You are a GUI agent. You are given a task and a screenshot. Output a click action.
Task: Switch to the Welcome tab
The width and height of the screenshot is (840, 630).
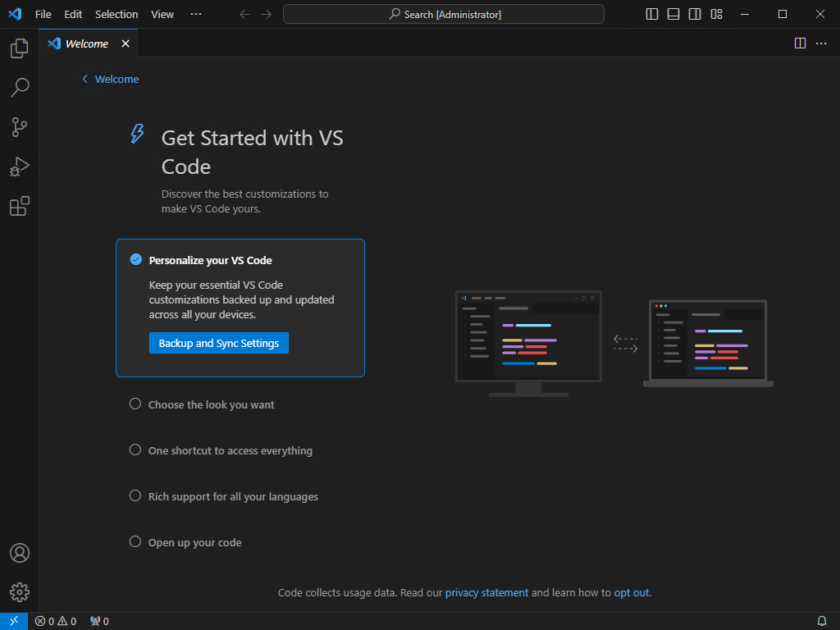[89, 43]
